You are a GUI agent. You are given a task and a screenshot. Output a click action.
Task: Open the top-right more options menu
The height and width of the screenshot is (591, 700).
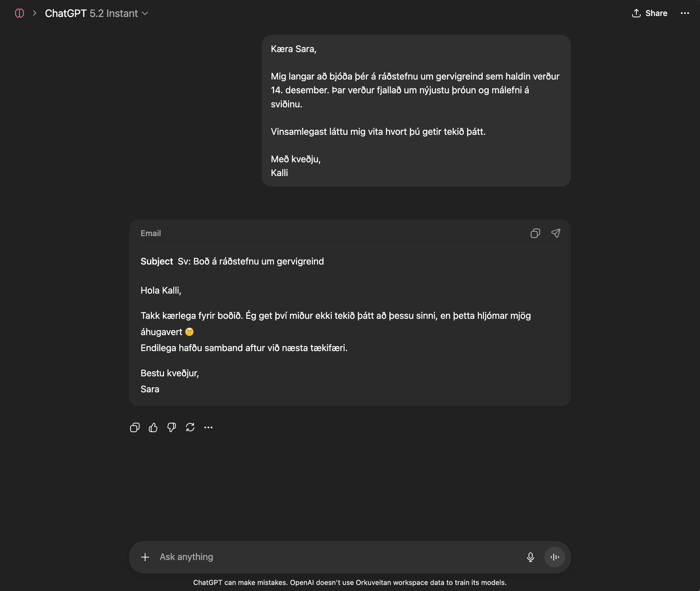685,13
